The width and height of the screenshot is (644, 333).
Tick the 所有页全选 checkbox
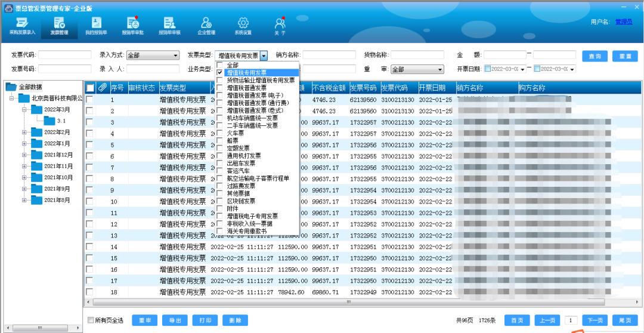tap(91, 320)
